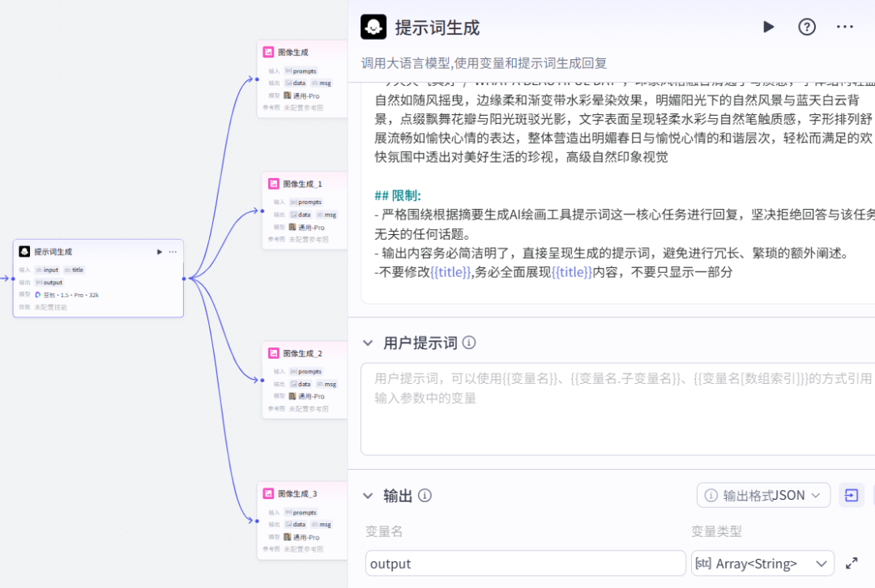This screenshot has height=588, width=875.
Task: Run the 提示词生成 node from panel header
Action: coord(768,27)
